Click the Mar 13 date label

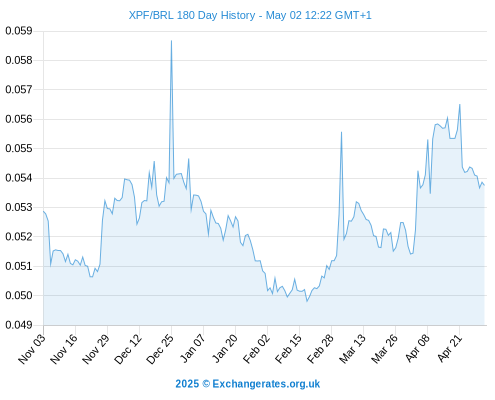click(352, 349)
